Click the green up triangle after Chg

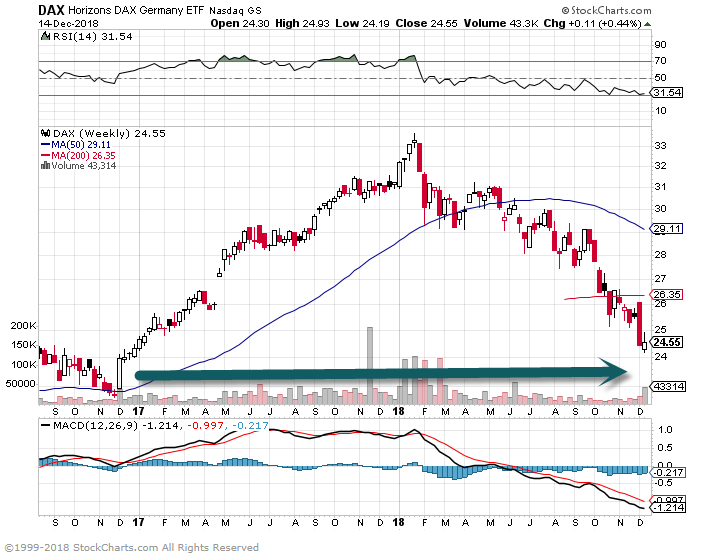tap(647, 24)
